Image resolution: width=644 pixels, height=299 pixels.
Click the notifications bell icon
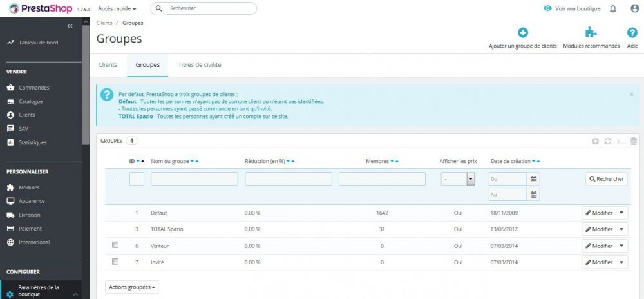613,8
